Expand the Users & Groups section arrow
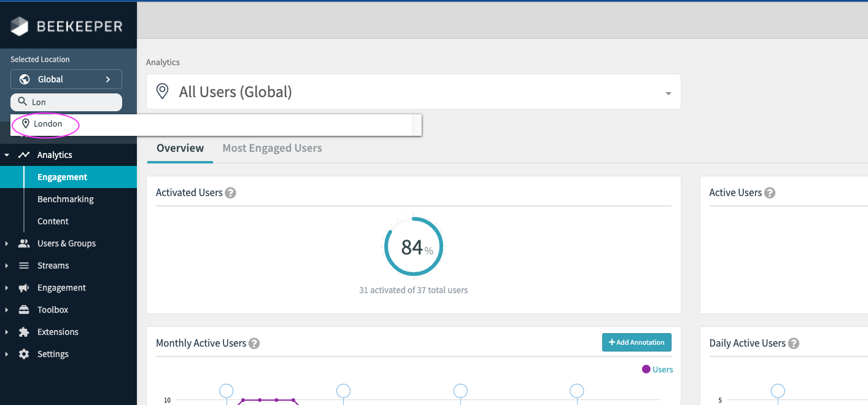Viewport: 868px width, 405px height. (x=7, y=243)
